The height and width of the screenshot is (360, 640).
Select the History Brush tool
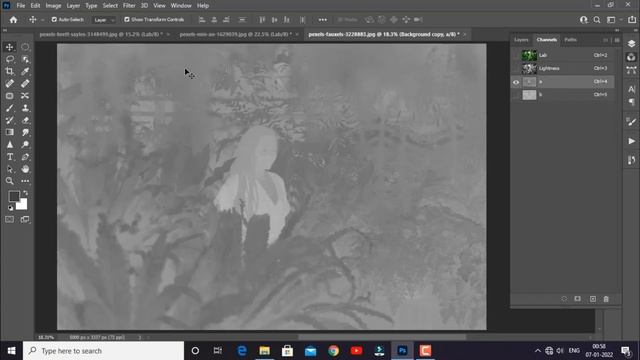tap(10, 120)
